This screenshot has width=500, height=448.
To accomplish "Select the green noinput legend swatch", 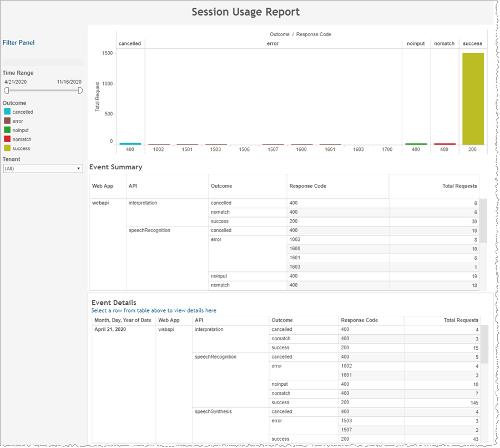I will [7, 130].
